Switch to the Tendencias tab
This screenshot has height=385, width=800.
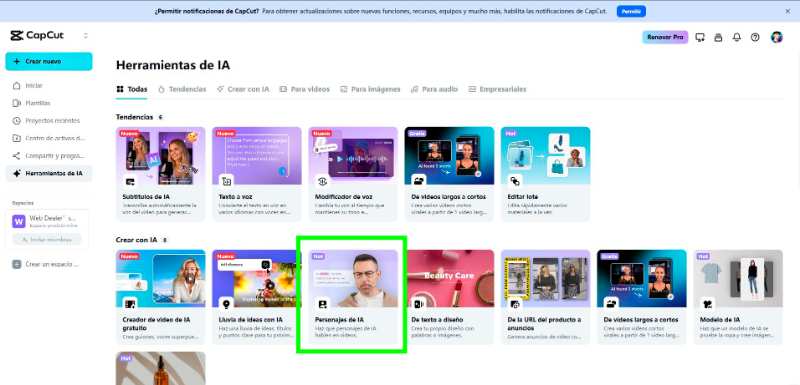click(x=182, y=89)
